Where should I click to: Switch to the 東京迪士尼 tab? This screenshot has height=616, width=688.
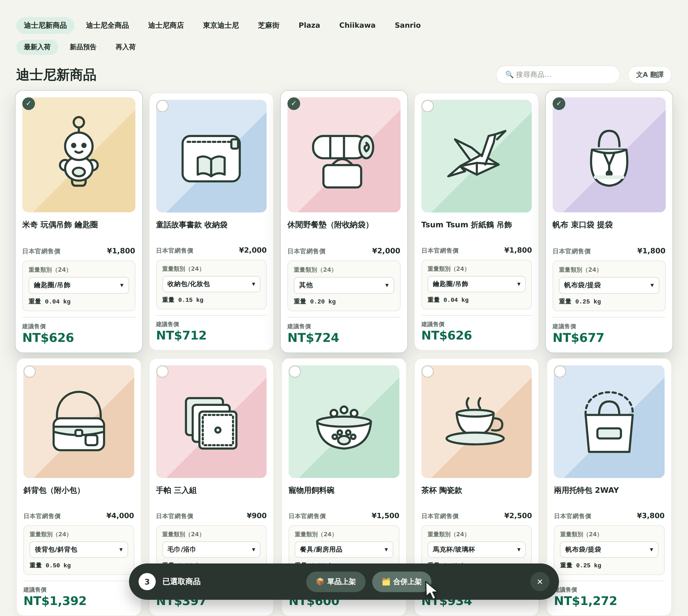click(221, 25)
